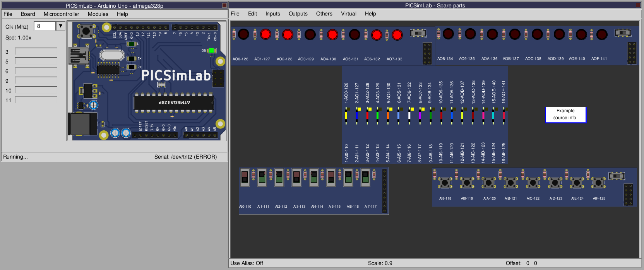Toggle the AI0-110 switch
This screenshot has height=270, width=644.
pos(245,177)
